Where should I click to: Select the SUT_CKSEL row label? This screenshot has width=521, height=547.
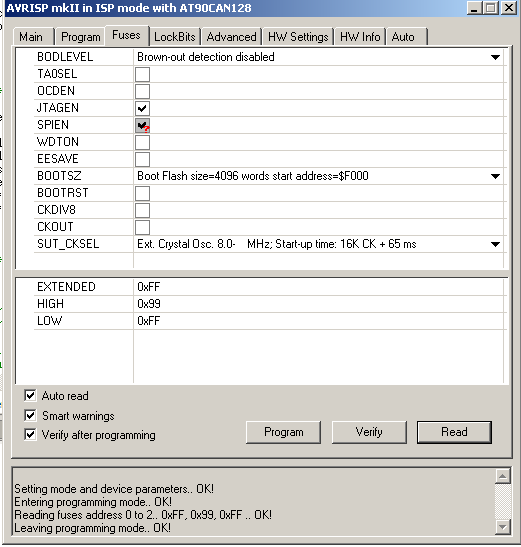pyautogui.click(x=68, y=244)
